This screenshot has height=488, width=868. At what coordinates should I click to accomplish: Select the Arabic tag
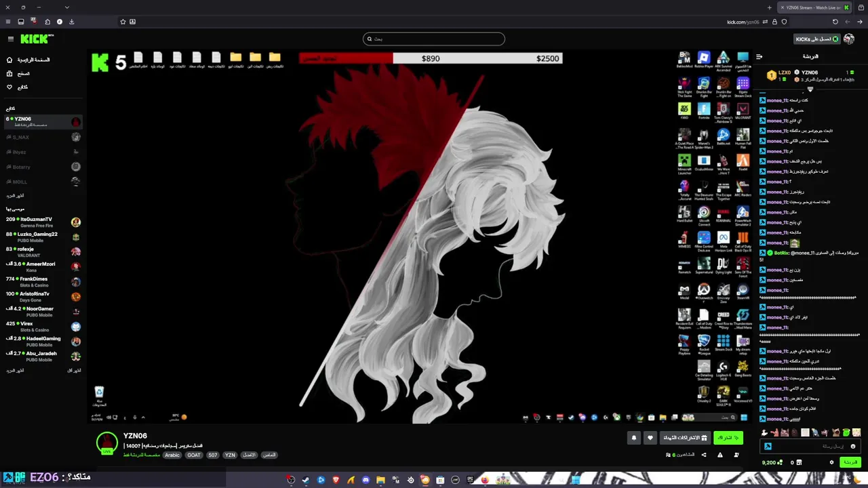(x=172, y=455)
